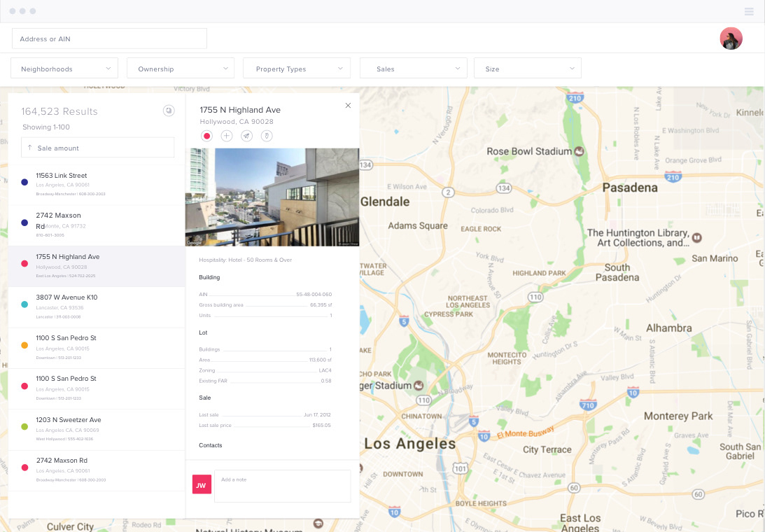Open the Sale amount sort selector
This screenshot has width=765, height=532.
point(97,148)
